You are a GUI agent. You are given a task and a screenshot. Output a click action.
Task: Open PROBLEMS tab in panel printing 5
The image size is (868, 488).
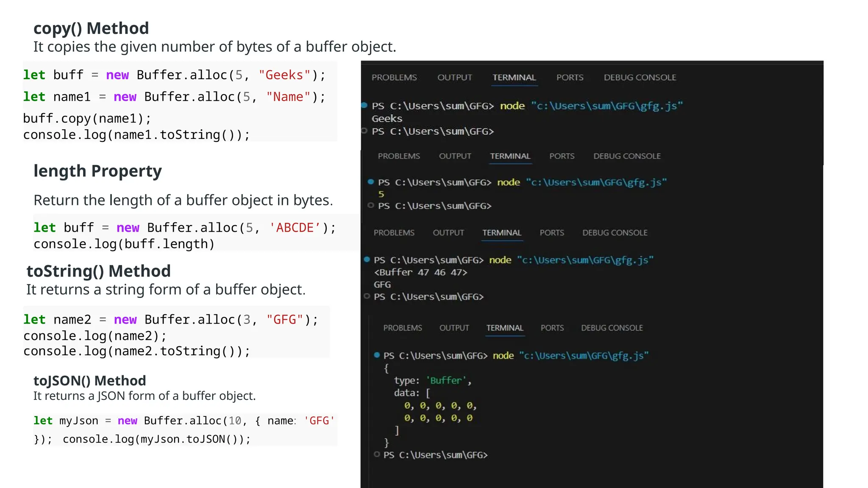point(399,156)
